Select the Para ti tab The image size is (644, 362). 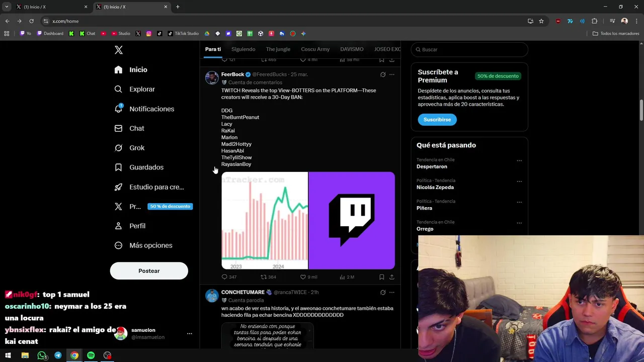(213, 49)
